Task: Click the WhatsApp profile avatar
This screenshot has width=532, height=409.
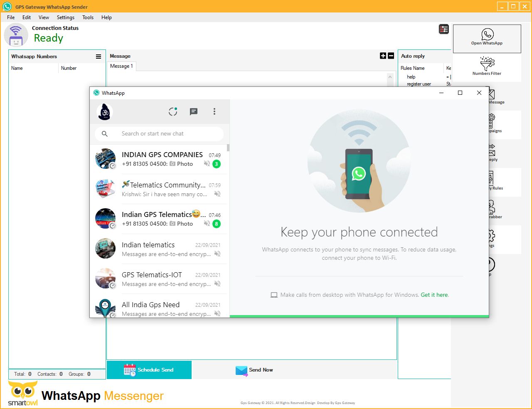Action: (105, 112)
